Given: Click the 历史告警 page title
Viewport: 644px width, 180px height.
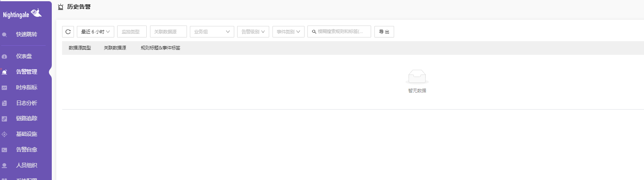Looking at the screenshot, I should (x=79, y=7).
